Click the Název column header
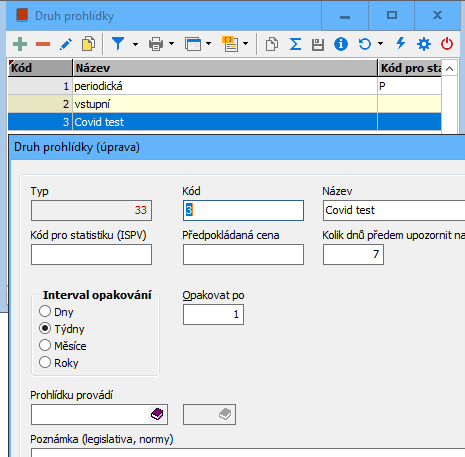 point(225,68)
